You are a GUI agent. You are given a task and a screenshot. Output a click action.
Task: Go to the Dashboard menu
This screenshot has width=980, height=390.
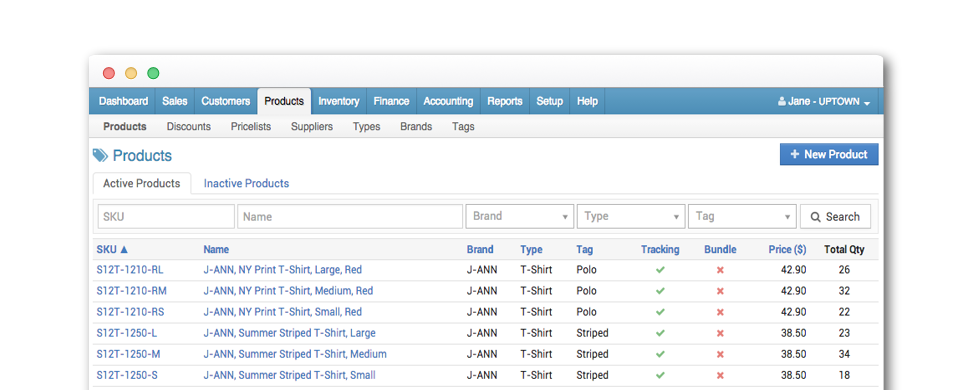[123, 101]
